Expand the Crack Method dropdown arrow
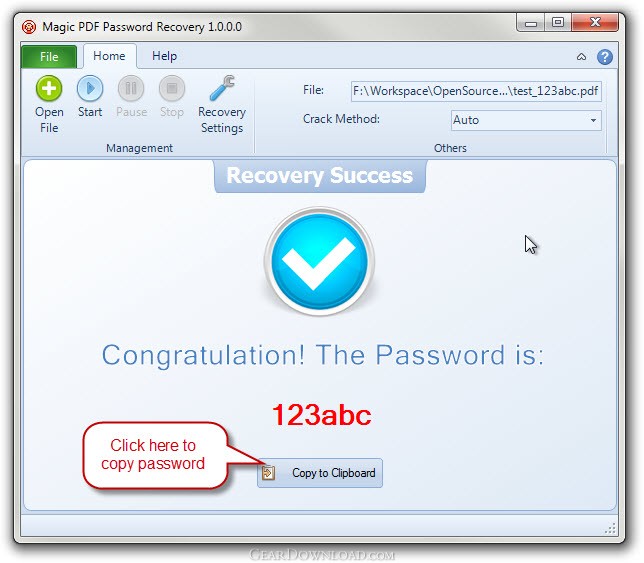 (x=593, y=120)
